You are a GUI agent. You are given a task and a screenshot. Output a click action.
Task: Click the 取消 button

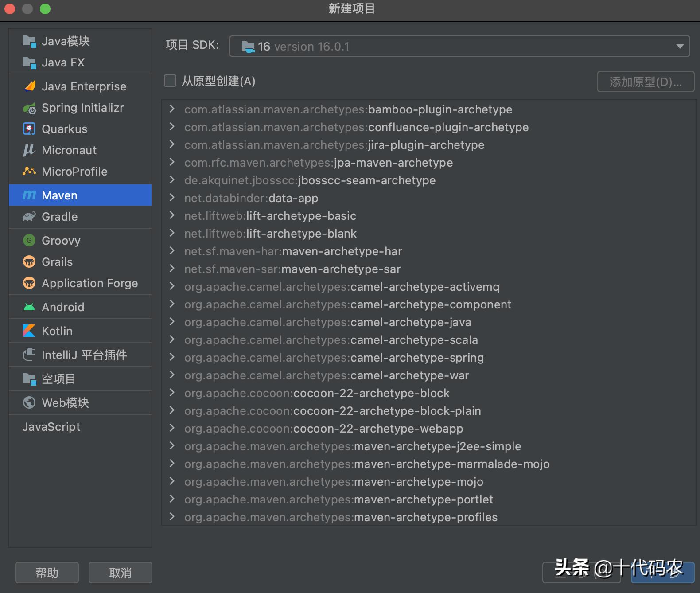click(121, 573)
